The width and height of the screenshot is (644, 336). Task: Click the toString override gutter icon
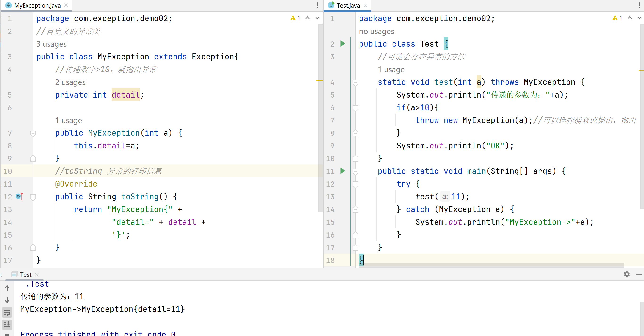[x=19, y=197]
